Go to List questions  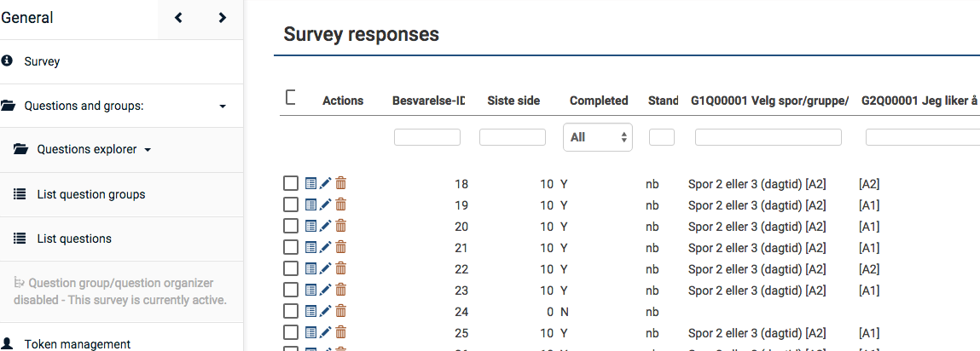click(73, 239)
